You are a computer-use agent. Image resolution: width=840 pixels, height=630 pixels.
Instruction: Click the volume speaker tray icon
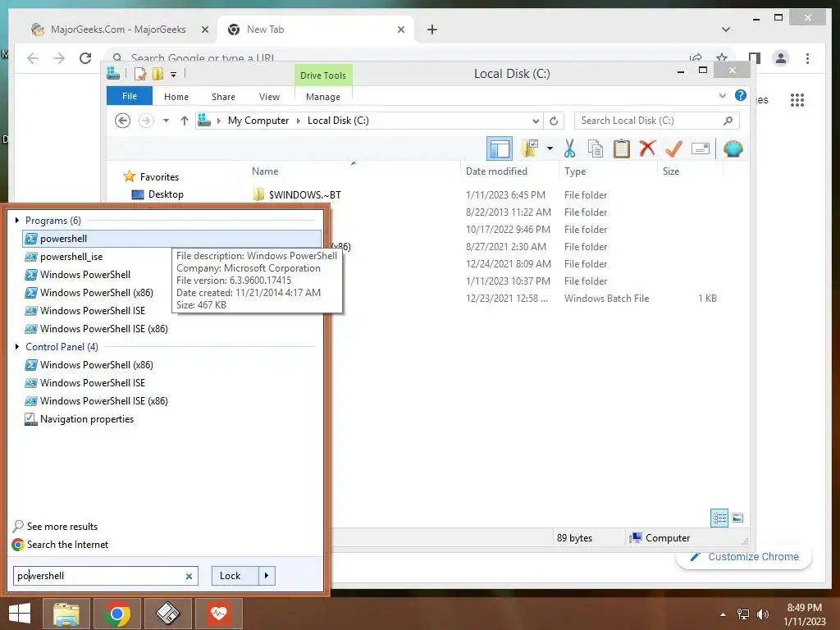pyautogui.click(x=762, y=614)
